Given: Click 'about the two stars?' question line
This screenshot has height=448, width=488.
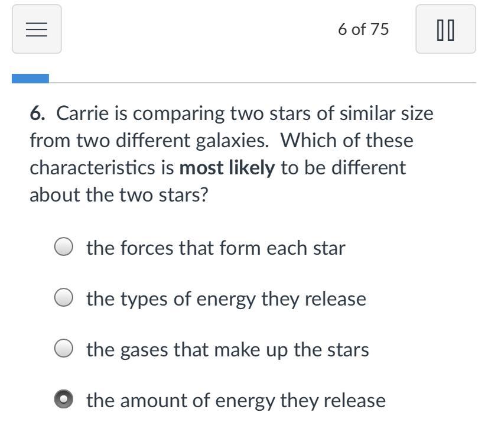Looking at the screenshot, I should click(x=119, y=195).
